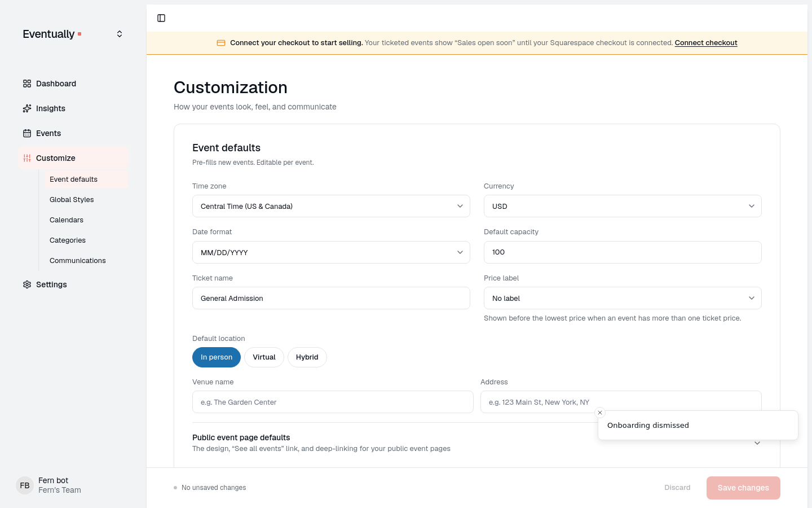Open Dashboard in the sidebar
Screen dimensions: 812x508
73,84
